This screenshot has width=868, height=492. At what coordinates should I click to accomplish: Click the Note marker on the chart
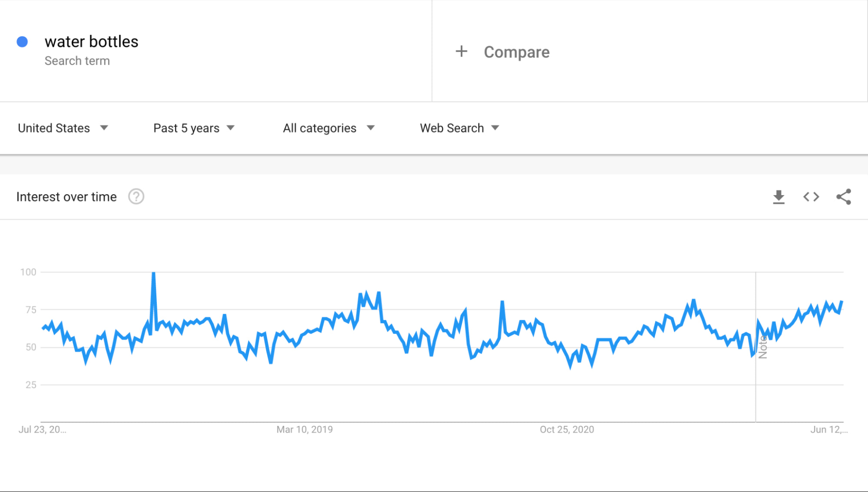[762, 348]
